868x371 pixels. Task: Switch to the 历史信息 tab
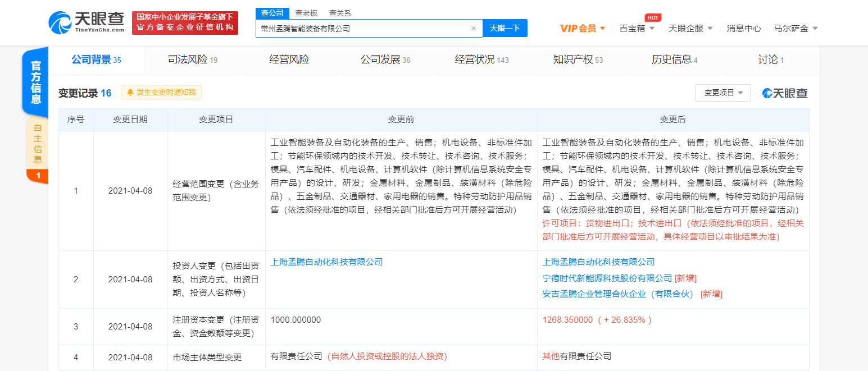[675, 60]
